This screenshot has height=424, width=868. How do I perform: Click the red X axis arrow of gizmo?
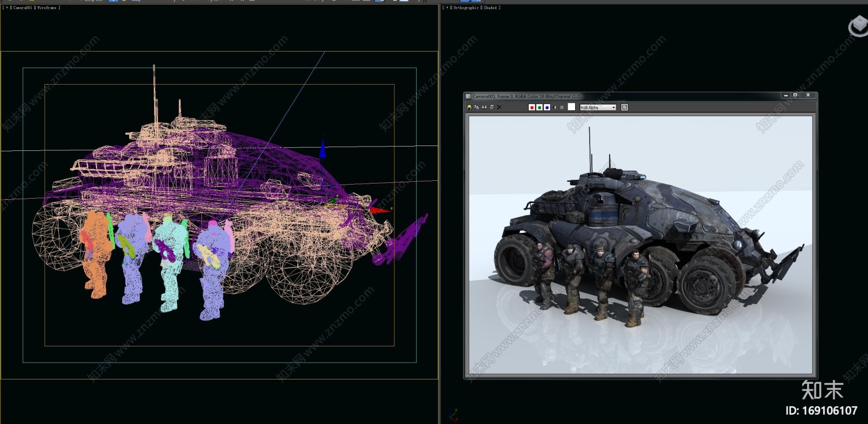[380, 210]
